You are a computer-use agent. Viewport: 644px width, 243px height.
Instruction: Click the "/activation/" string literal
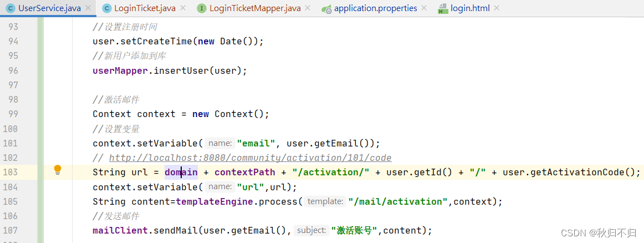point(331,172)
